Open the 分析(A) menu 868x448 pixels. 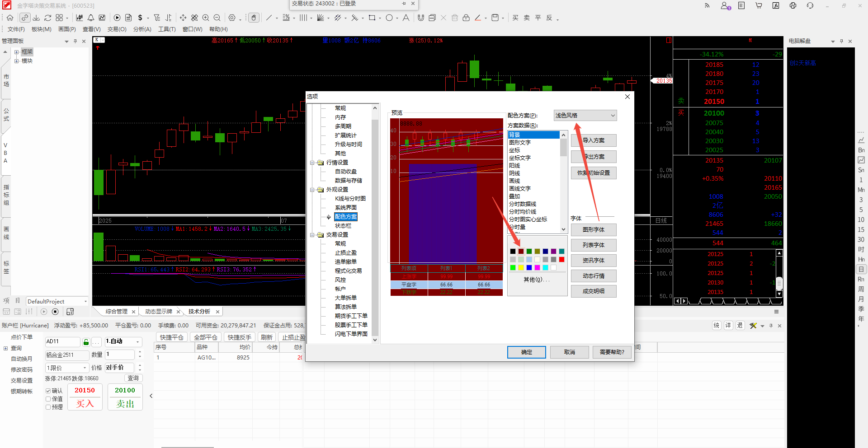click(x=142, y=29)
